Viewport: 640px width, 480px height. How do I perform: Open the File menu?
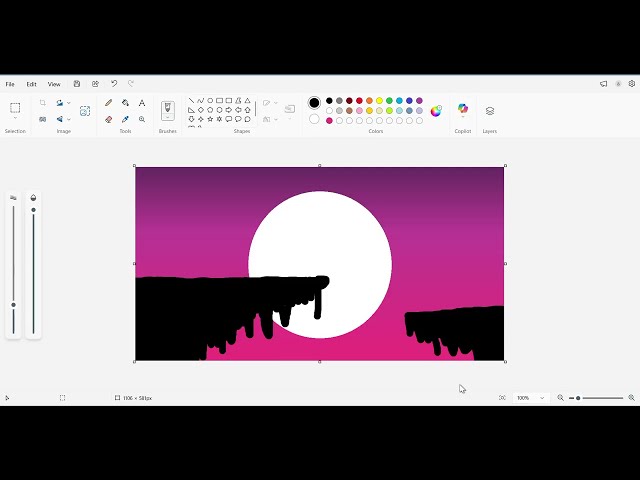click(10, 84)
